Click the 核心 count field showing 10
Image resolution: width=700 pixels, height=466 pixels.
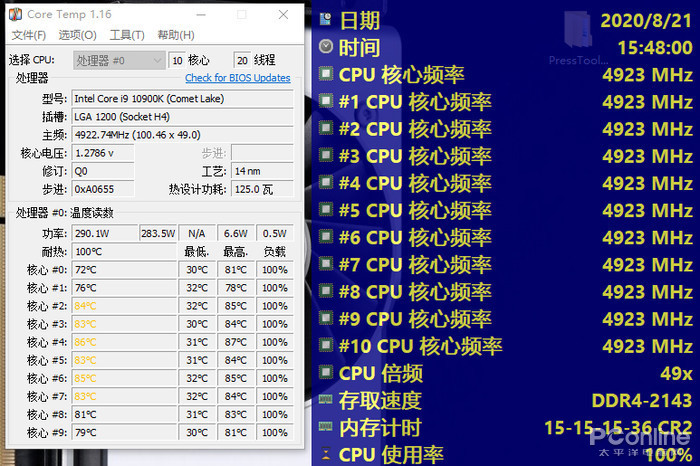tap(177, 60)
